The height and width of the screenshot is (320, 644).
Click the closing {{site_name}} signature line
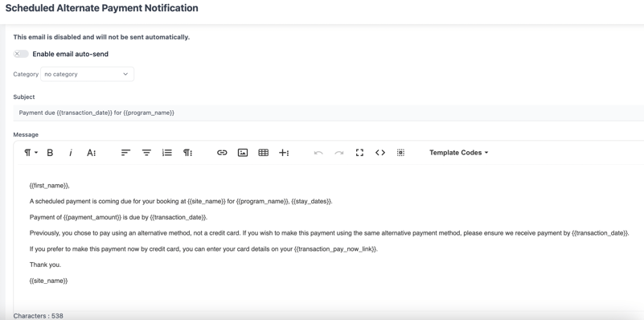tap(48, 281)
